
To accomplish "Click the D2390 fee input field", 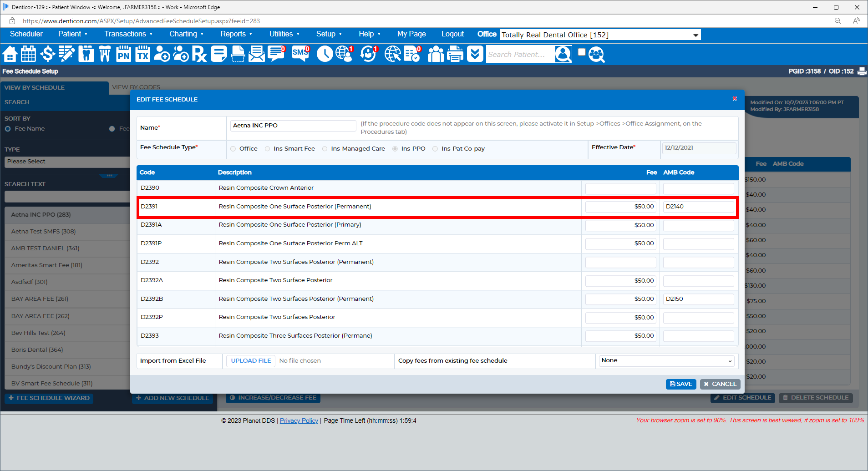I will pos(621,188).
